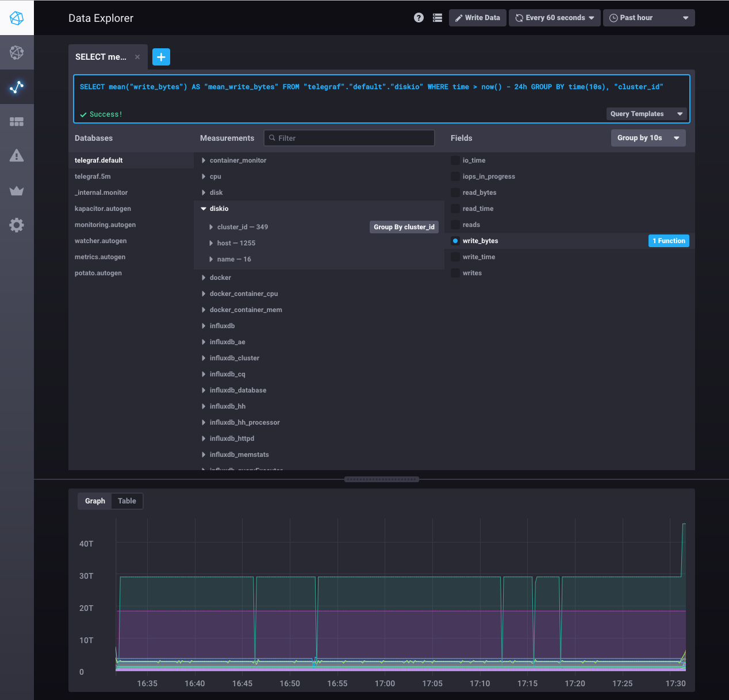Viewport: 729px width, 700px height.
Task: Click the Write Data button
Action: [478, 18]
